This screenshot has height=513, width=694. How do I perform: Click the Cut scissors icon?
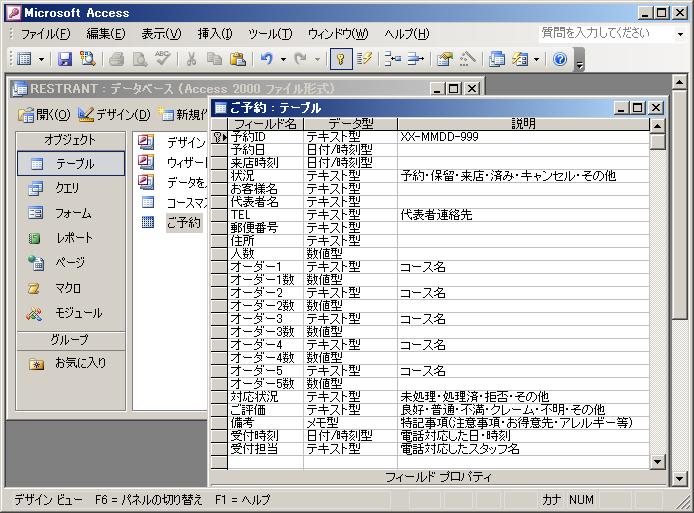192,59
